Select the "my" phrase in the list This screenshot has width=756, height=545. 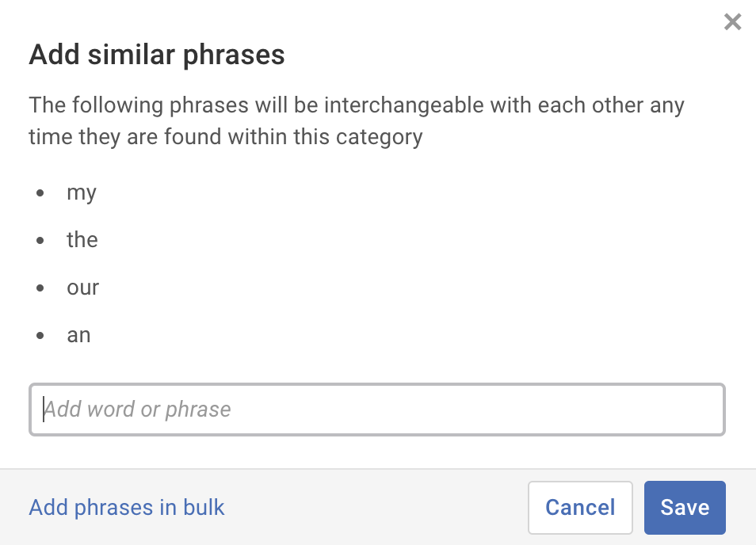pos(82,193)
